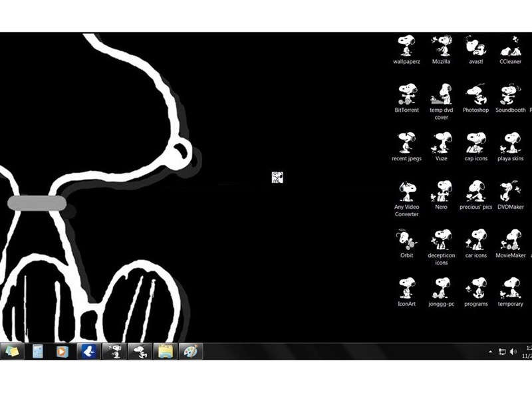Open the decepticon icons folder

[441, 247]
